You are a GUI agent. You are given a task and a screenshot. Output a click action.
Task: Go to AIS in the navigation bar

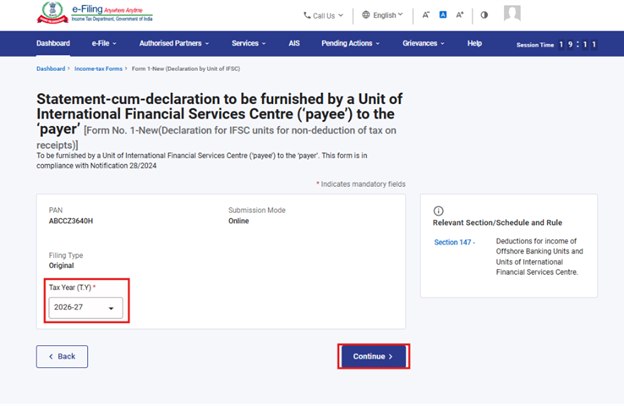tap(294, 44)
